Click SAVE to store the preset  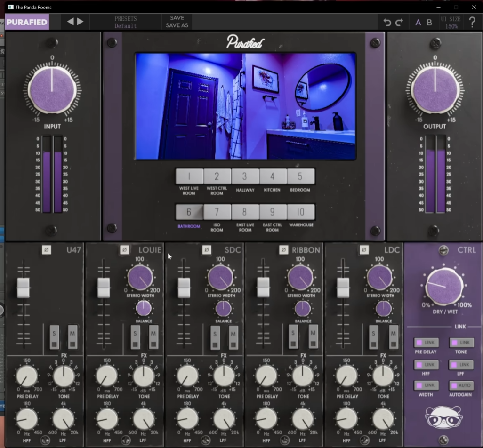point(177,18)
